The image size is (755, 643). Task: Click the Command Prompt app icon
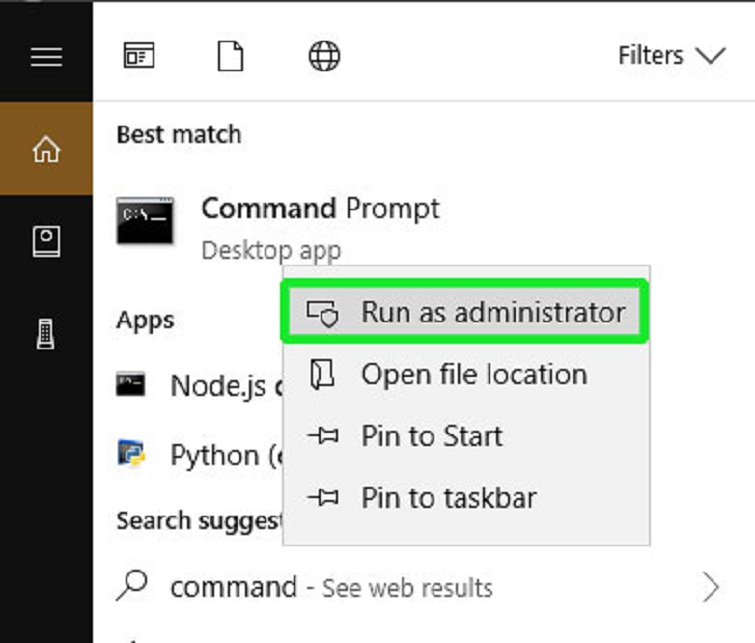point(145,221)
